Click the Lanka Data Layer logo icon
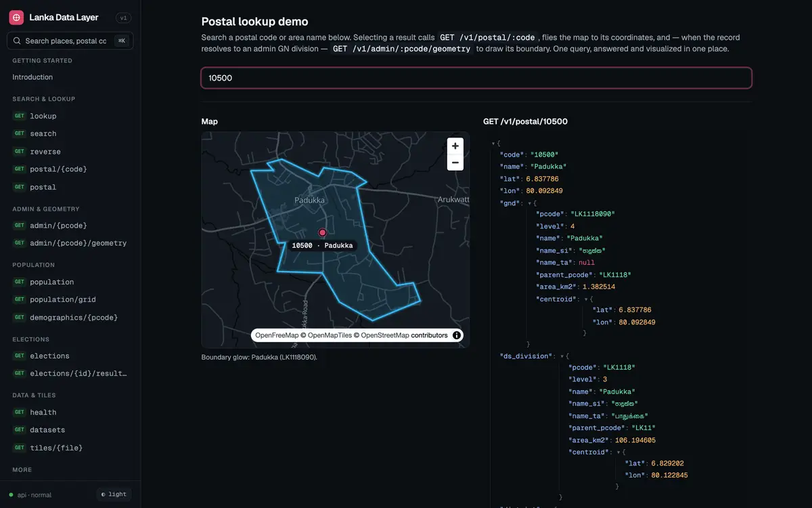Screen dimensions: 812x508 click(16, 18)
